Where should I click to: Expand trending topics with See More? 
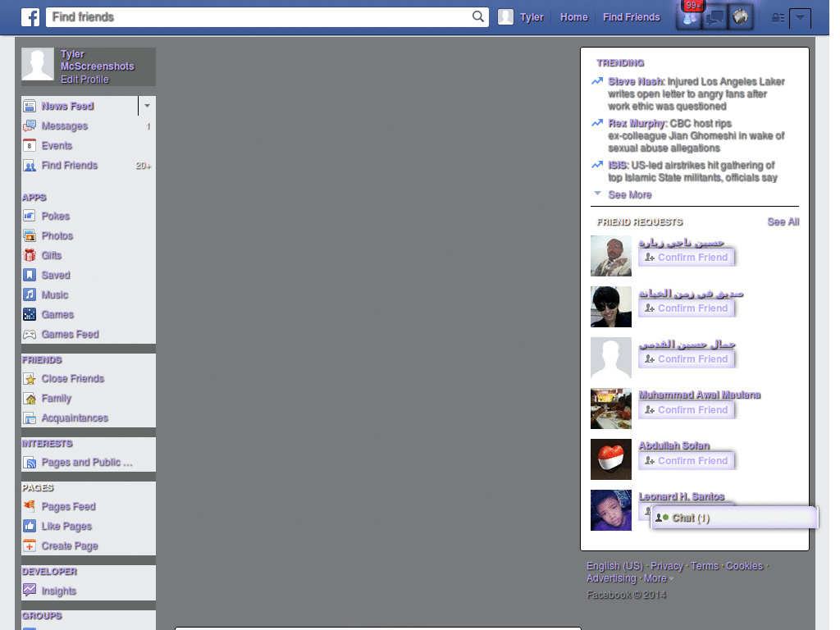629,195
